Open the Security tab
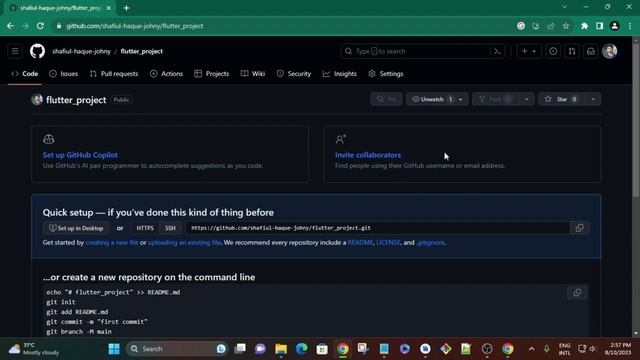Screen dimensions: 640x360 pos(293,73)
